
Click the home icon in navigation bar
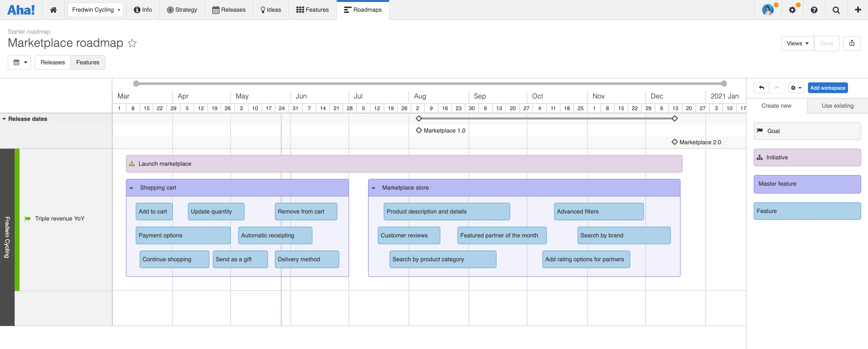53,10
